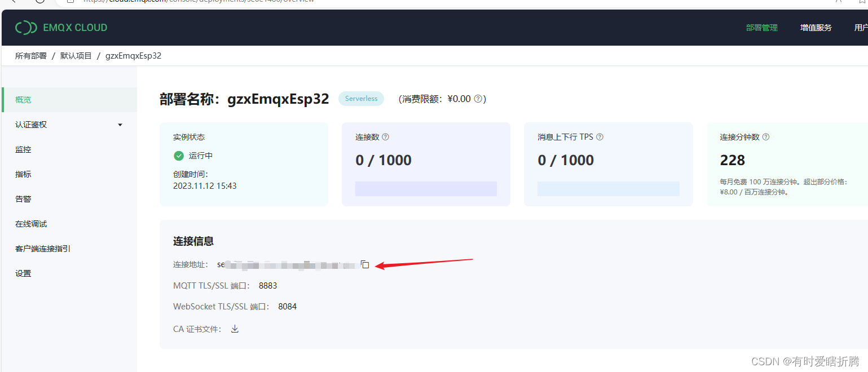This screenshot has height=372, width=868.
Task: Click the 部署名称 gzxEmqxEsp32 title
Action: tap(244, 99)
